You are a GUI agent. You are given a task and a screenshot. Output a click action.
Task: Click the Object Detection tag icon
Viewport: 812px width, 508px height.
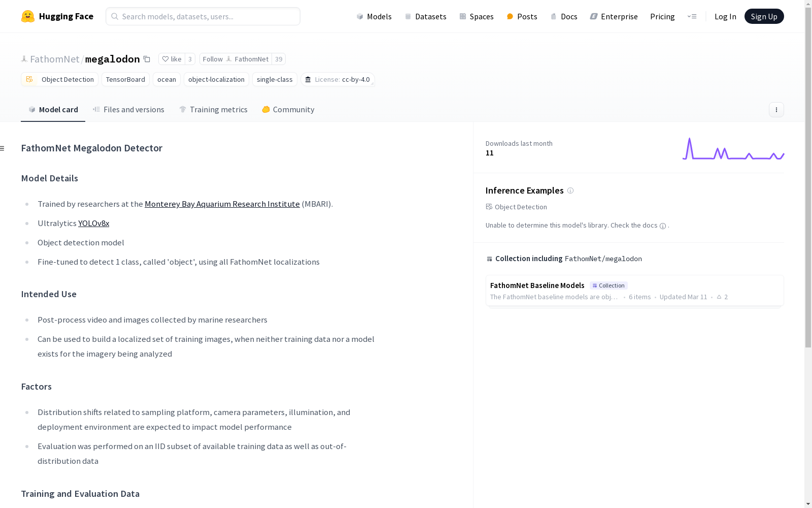(29, 79)
